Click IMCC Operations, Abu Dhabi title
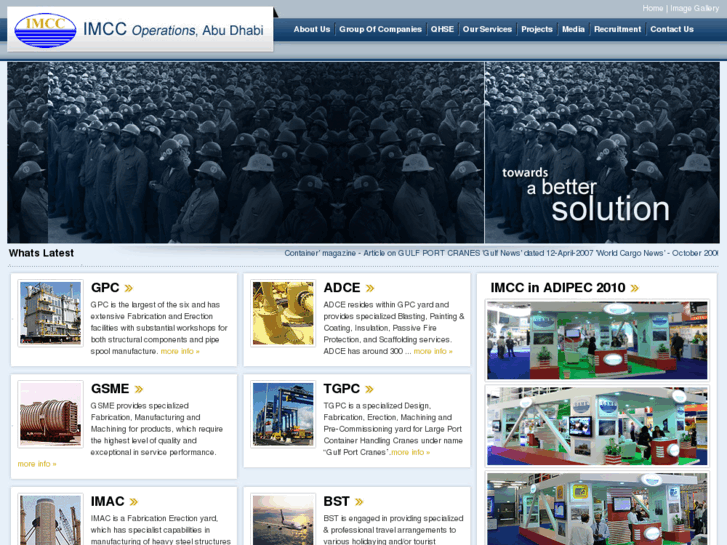Viewport: 727px width, 545px height. [173, 30]
